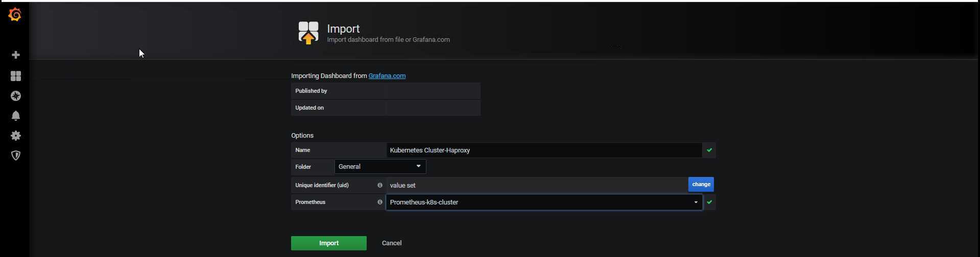Click green checkmark next to Name field
Screen dimensions: 980x257
coord(709,150)
